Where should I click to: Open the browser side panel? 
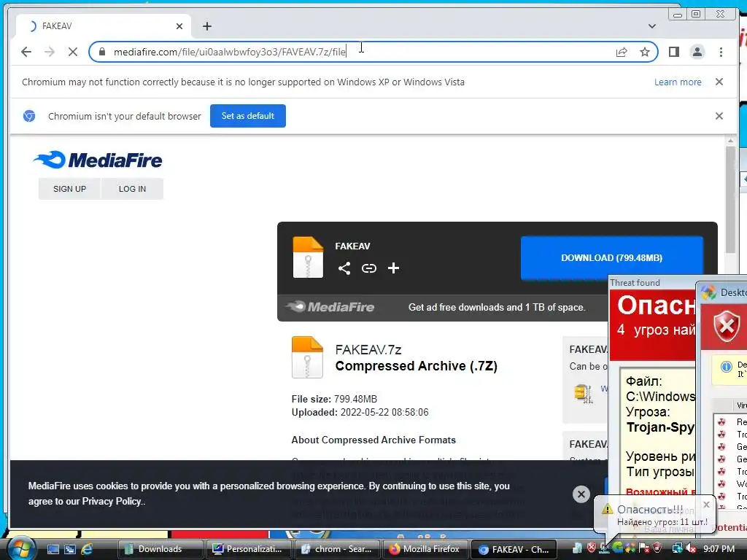tap(673, 52)
